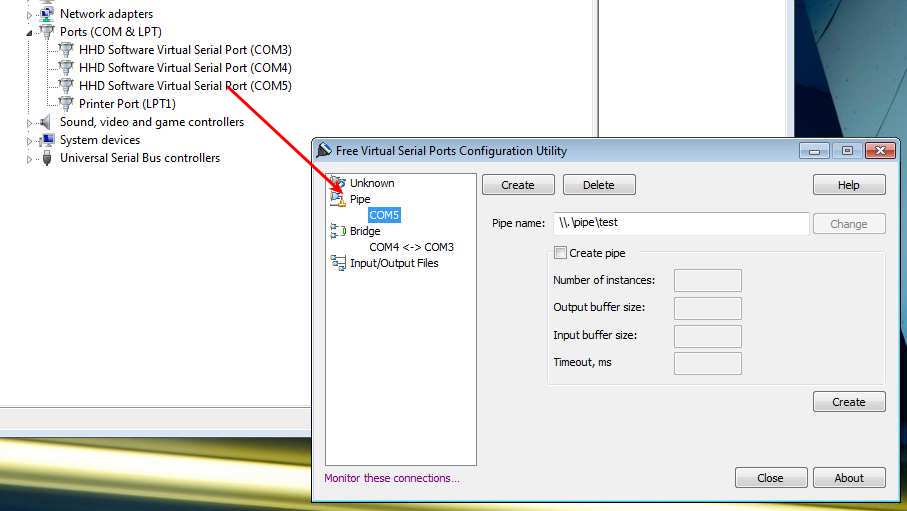Open the Monitor these connections link

pos(392,478)
